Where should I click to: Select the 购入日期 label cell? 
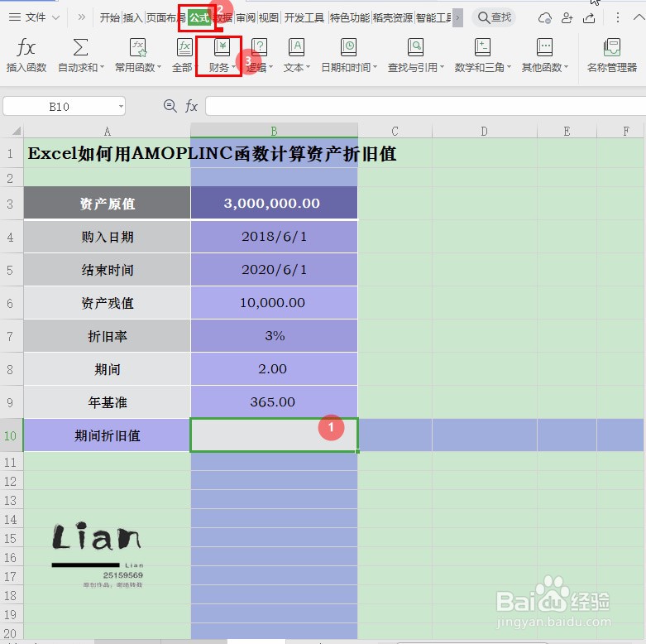[108, 237]
